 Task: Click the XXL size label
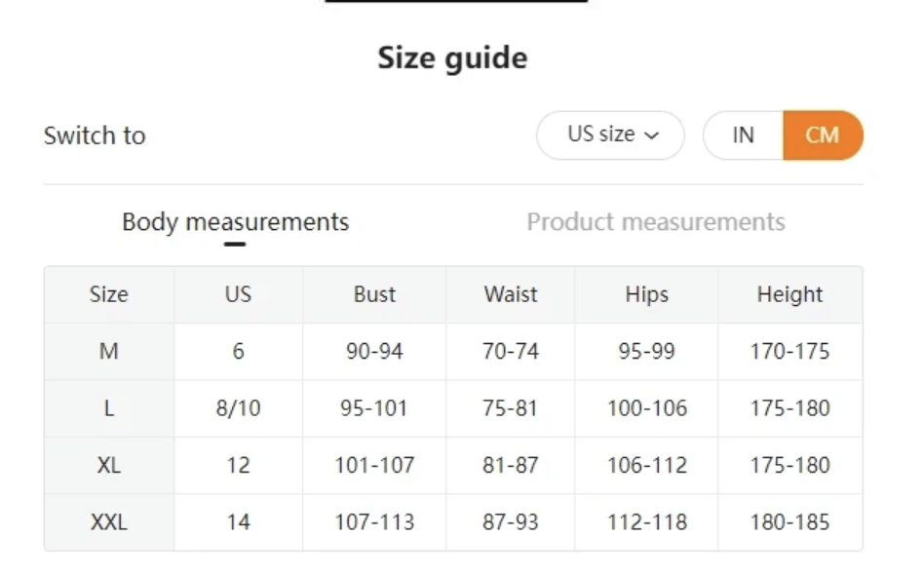[108, 522]
